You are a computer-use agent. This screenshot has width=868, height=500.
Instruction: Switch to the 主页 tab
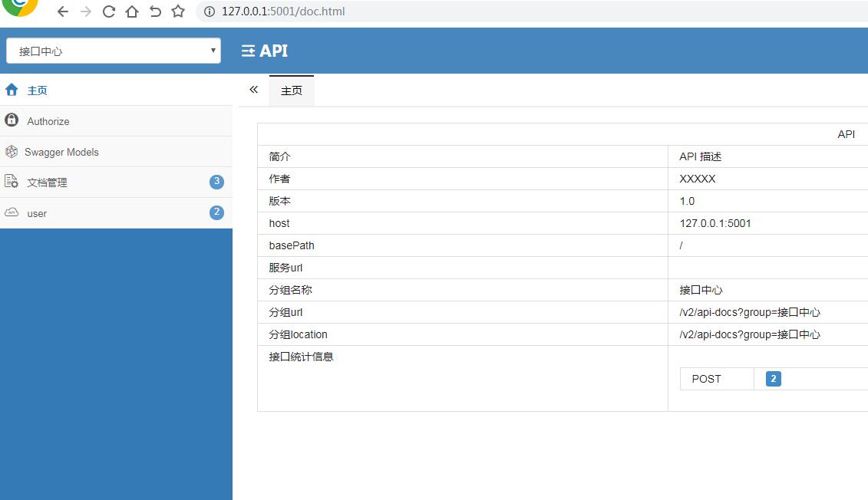(x=291, y=90)
